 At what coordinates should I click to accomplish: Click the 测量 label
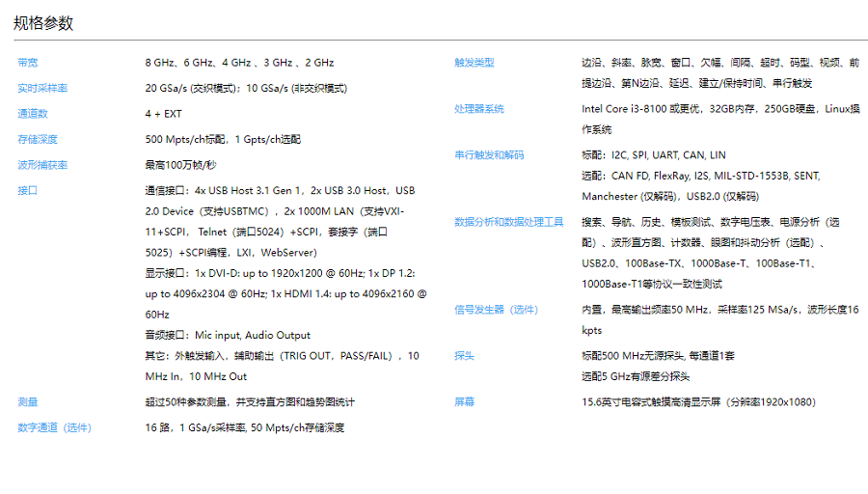(28, 401)
